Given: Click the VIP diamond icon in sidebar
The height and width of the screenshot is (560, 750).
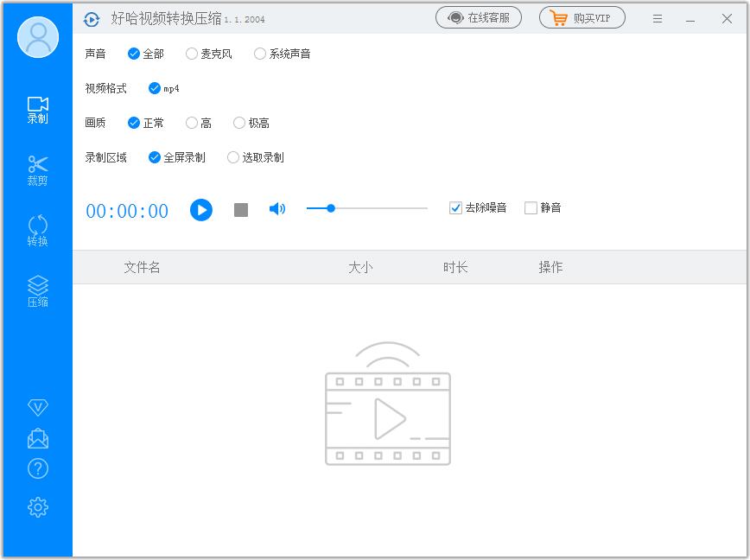Looking at the screenshot, I should coord(37,407).
